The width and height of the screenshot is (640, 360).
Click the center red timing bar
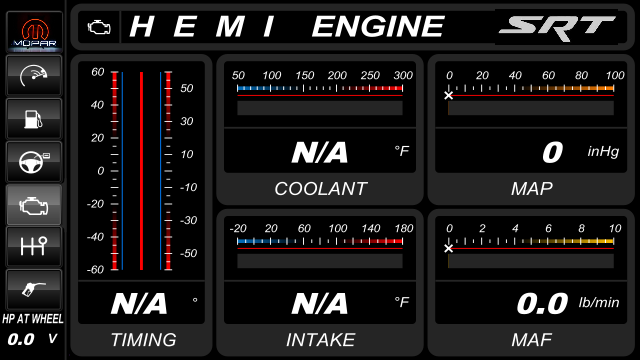141,171
